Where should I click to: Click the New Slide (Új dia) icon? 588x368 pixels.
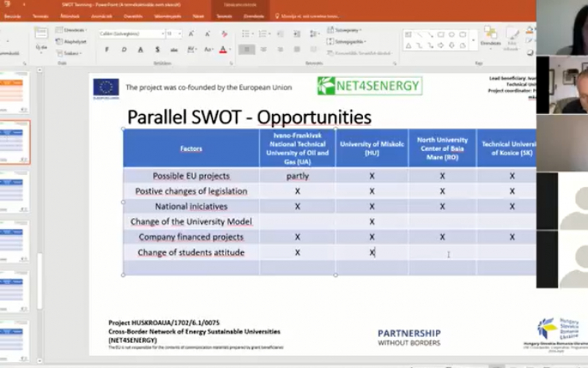41,33
